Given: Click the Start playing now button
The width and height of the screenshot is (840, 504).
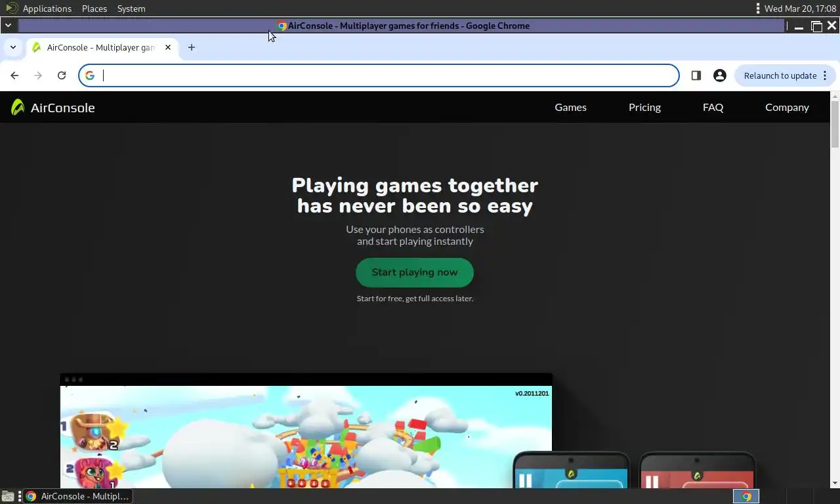Looking at the screenshot, I should [415, 272].
